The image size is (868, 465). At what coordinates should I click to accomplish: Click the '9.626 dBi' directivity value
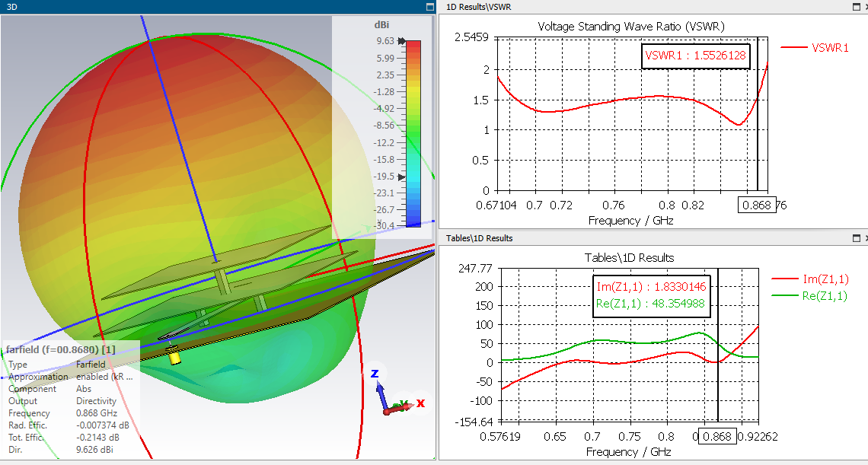(94, 450)
